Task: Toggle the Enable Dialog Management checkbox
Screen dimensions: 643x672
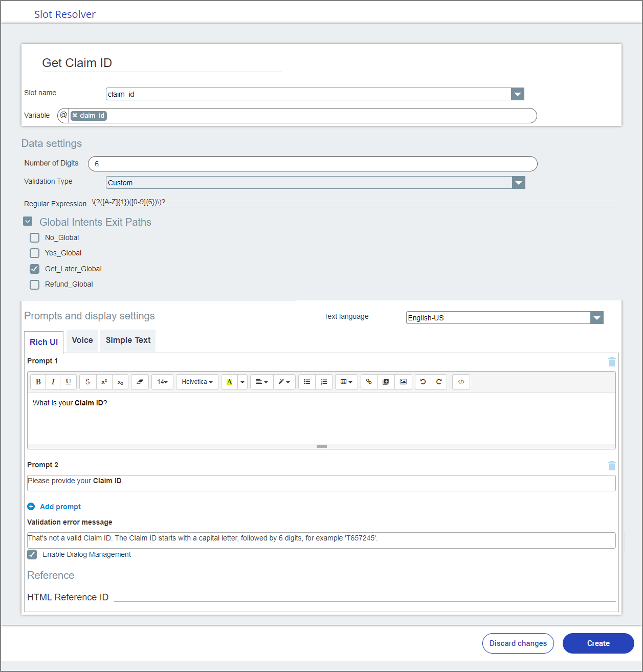Action: click(32, 554)
